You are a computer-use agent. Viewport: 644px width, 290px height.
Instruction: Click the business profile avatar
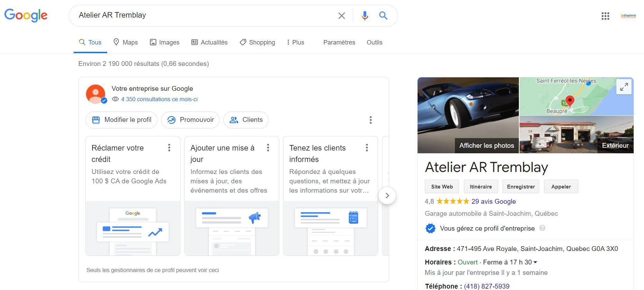96,94
